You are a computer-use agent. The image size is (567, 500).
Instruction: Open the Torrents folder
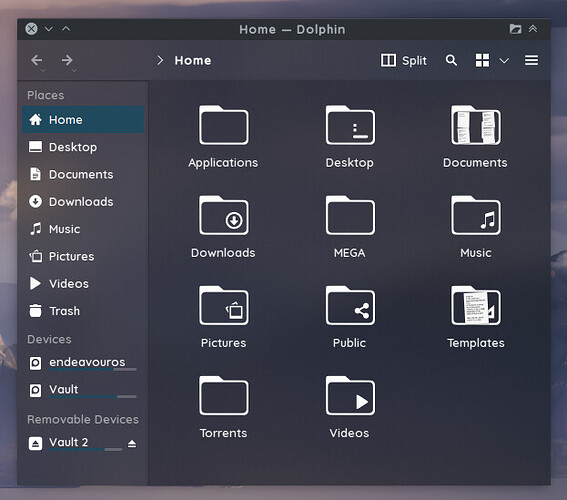pos(223,407)
